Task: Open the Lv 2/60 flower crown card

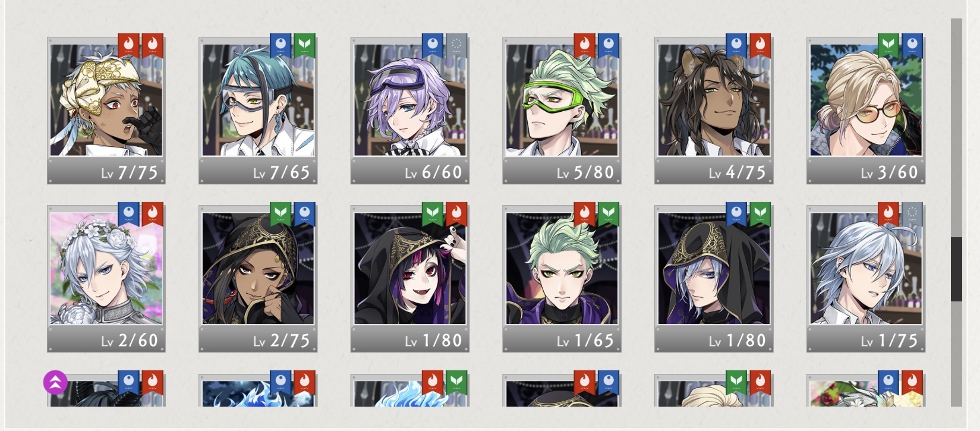Action: point(106,279)
